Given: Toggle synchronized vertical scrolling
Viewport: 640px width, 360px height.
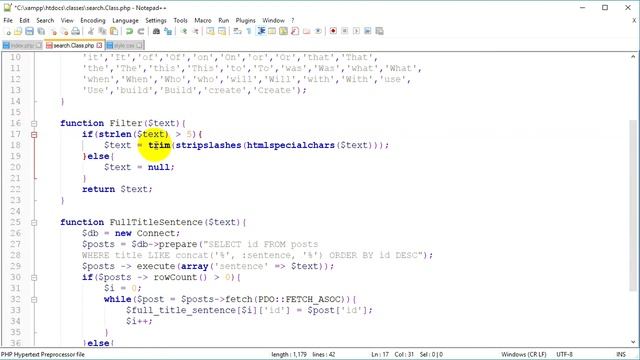Looking at the screenshot, I should [210, 31].
